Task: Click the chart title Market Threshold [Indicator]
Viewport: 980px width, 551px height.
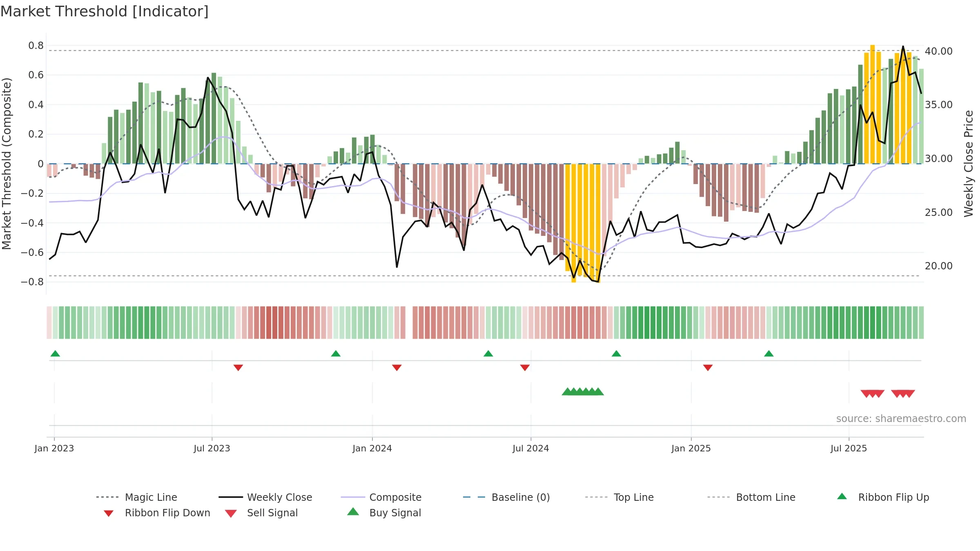Action: [x=105, y=11]
